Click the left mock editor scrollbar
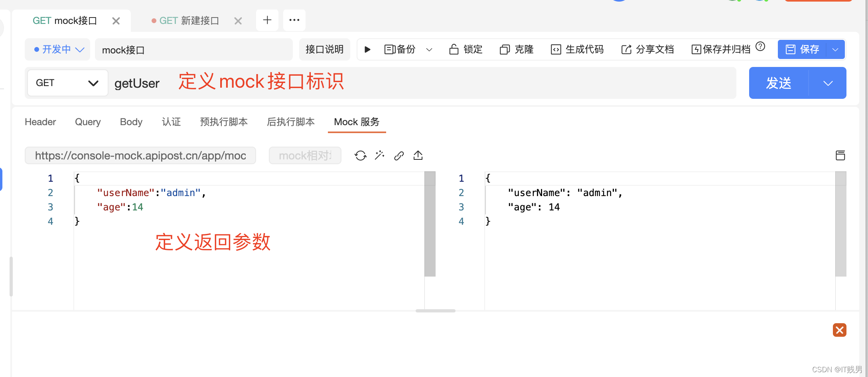The image size is (868, 377). pyautogui.click(x=430, y=224)
